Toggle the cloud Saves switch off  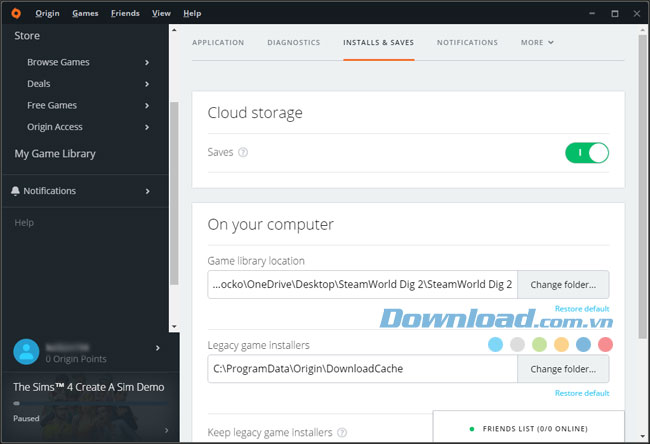point(586,153)
